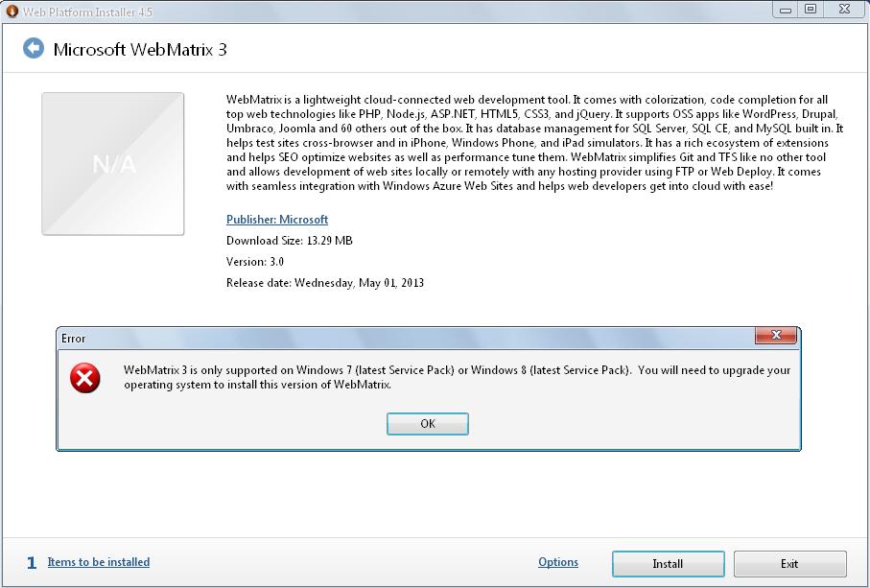The image size is (870, 588).
Task: Click the number 1 items count
Action: point(32,563)
